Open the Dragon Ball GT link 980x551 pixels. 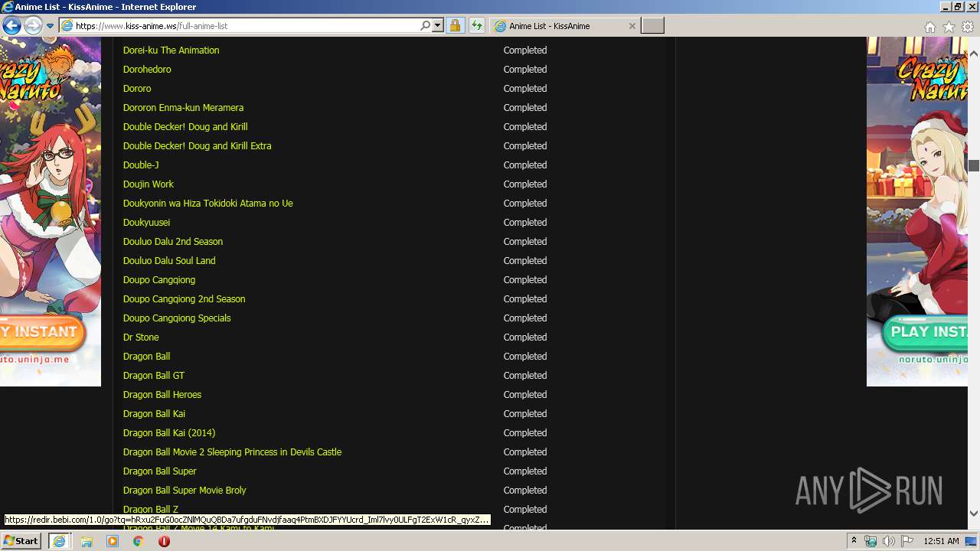pos(154,376)
